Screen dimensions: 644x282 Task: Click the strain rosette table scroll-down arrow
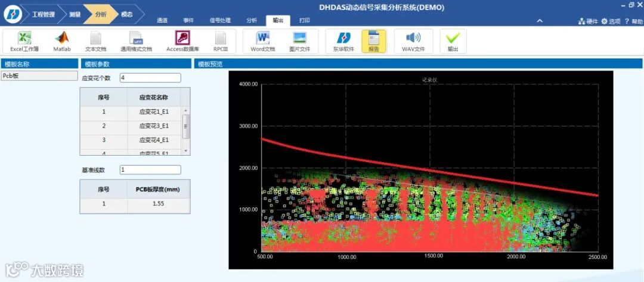[185, 151]
